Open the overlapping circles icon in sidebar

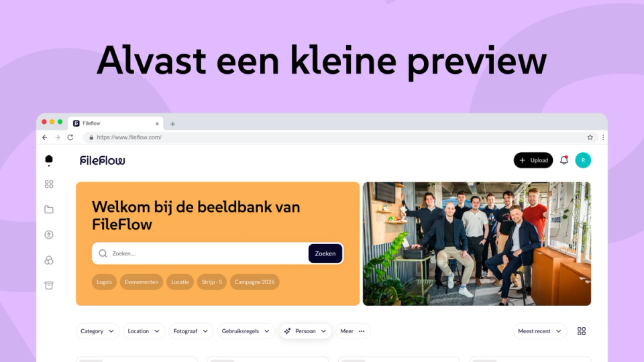click(49, 260)
